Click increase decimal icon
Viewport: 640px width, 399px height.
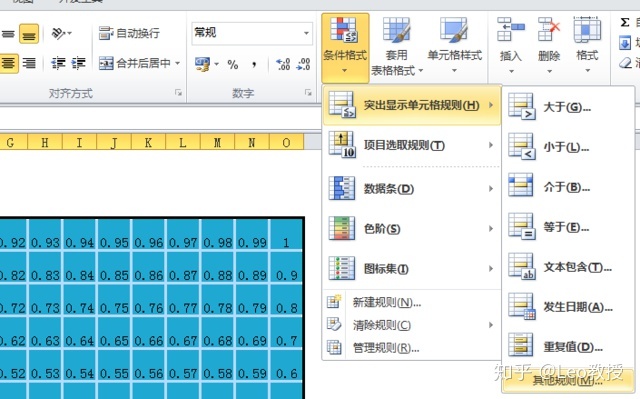[x=283, y=64]
